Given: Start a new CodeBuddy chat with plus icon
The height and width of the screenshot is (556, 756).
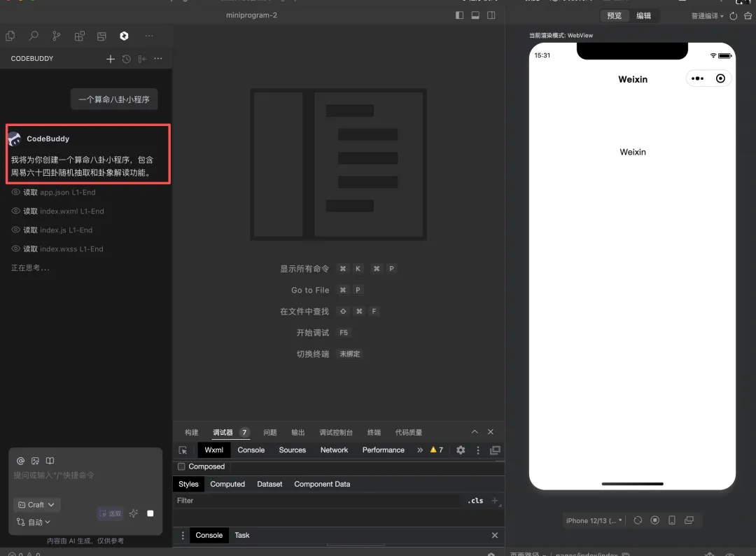Looking at the screenshot, I should point(111,59).
